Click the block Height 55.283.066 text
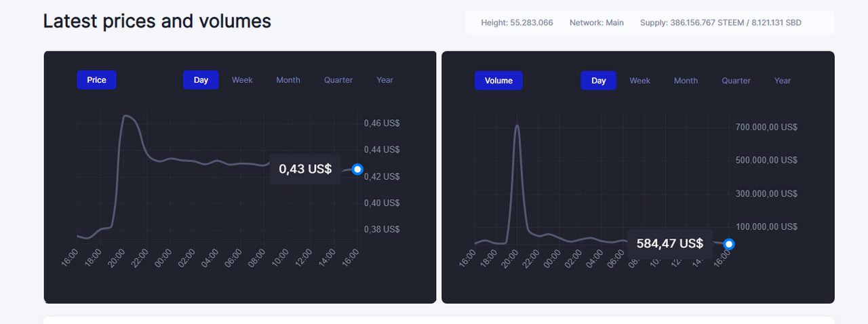This screenshot has height=324, width=868. (x=517, y=22)
